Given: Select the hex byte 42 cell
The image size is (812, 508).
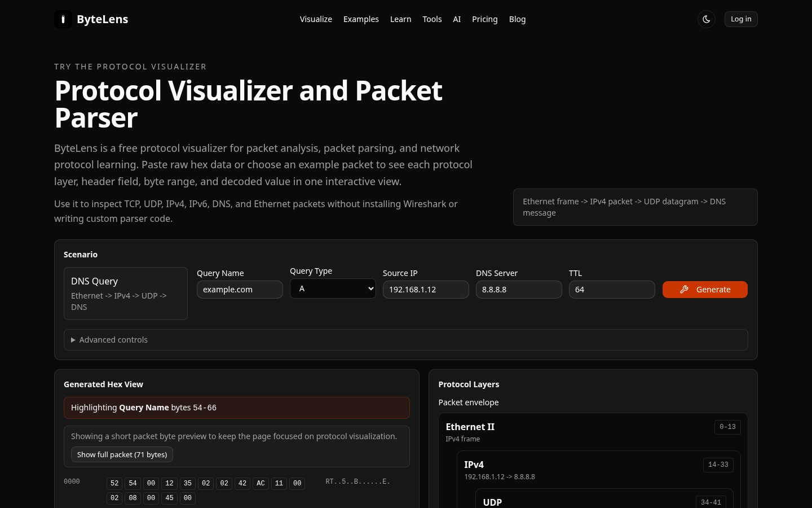Looking at the screenshot, I should 242,484.
